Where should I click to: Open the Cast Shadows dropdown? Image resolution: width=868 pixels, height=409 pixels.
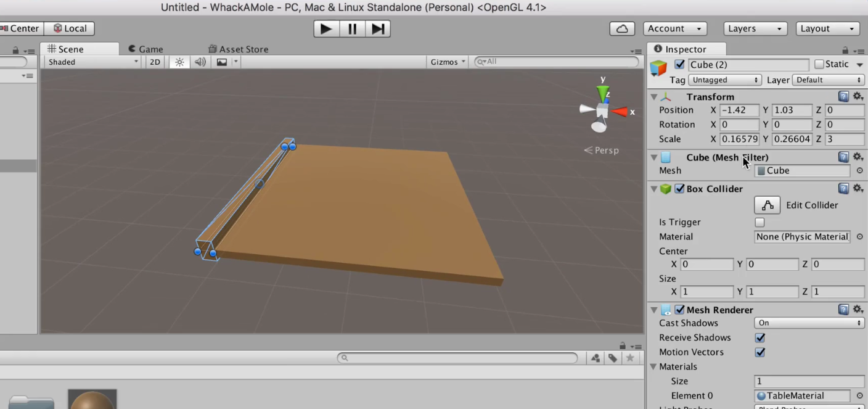[x=808, y=323]
